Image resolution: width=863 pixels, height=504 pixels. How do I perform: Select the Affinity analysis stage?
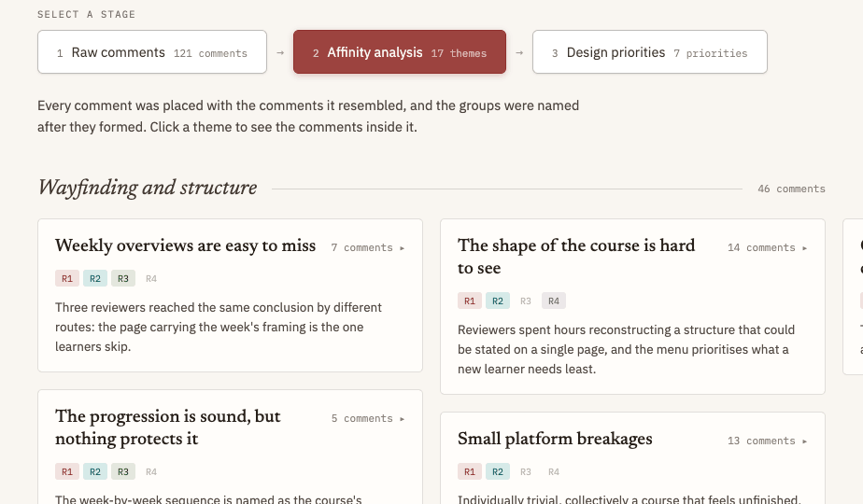[400, 51]
